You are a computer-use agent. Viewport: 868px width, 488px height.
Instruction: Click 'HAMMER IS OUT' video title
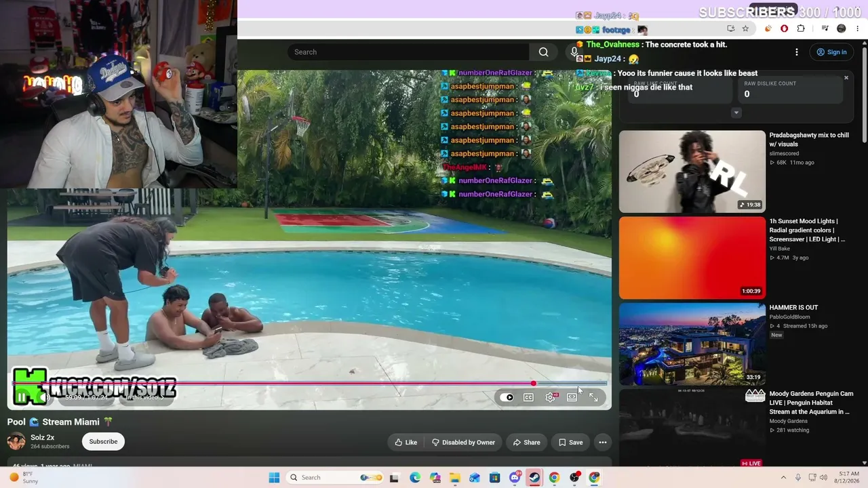(793, 308)
